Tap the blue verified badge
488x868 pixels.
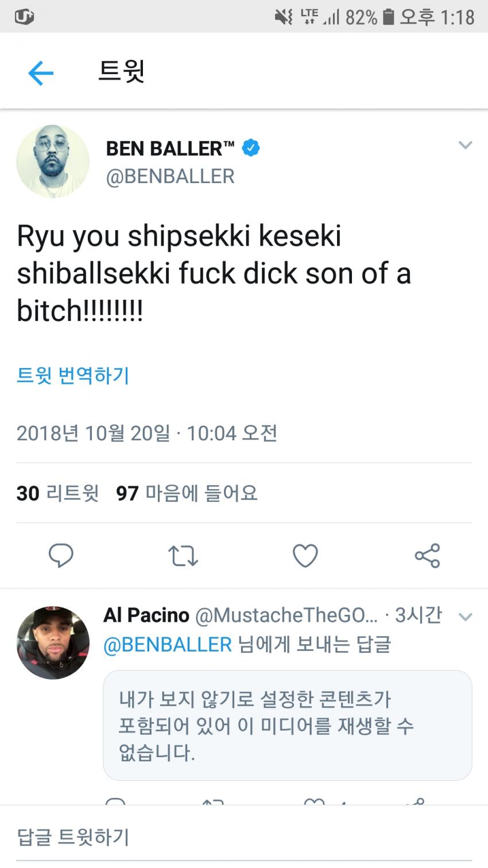(x=251, y=148)
